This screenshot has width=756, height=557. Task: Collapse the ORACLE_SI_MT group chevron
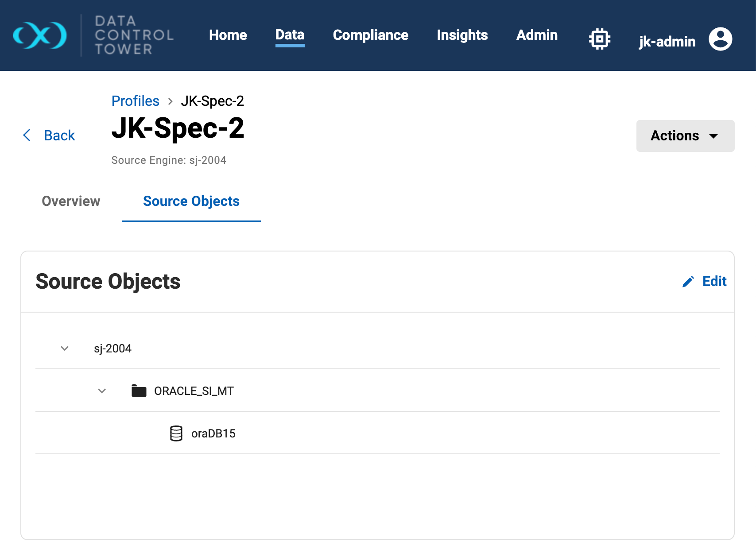(x=102, y=391)
